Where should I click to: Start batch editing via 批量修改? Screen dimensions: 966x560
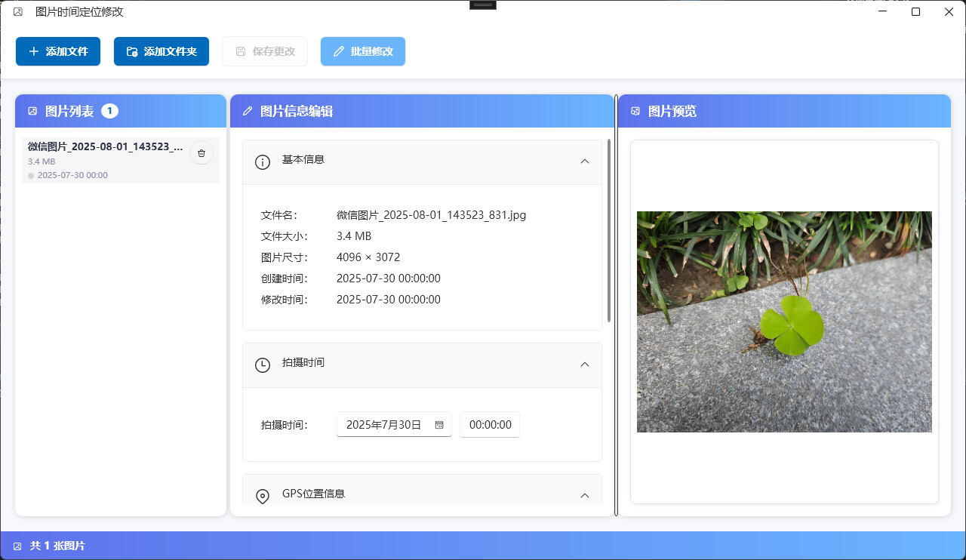(363, 51)
